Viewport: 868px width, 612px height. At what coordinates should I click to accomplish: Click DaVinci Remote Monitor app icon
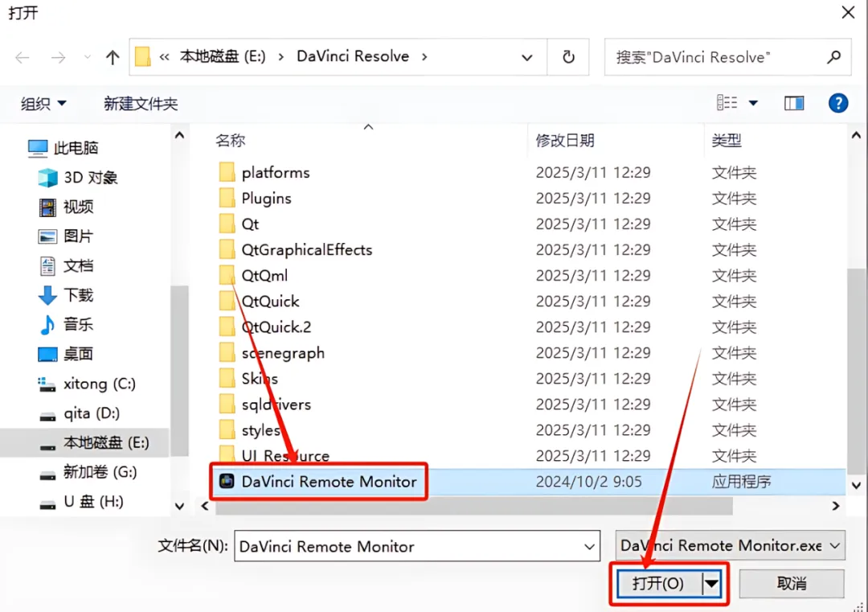pyautogui.click(x=227, y=481)
